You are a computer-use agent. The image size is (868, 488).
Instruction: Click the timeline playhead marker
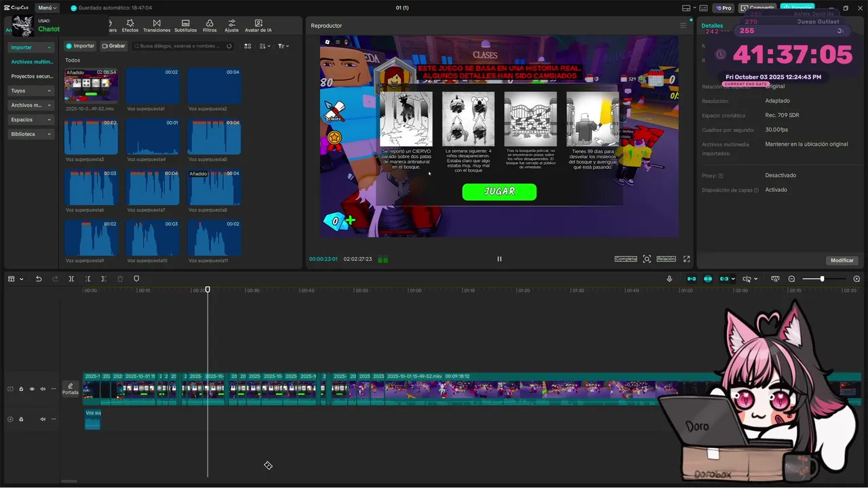208,289
